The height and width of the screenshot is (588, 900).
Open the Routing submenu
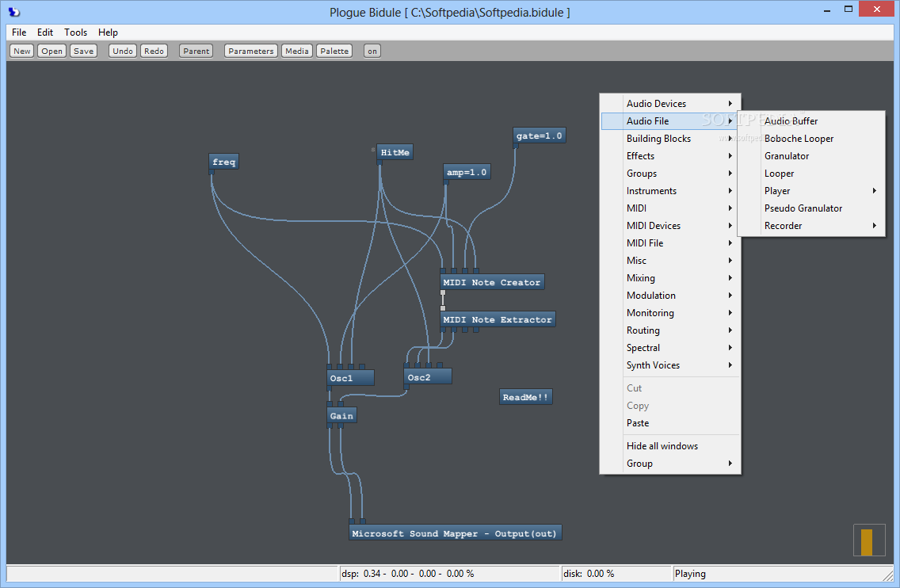pos(670,330)
